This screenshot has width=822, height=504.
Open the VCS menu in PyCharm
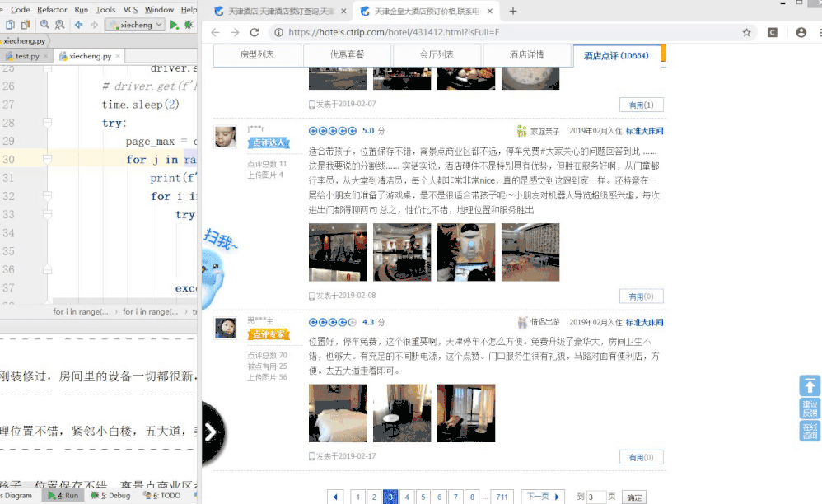pos(130,9)
